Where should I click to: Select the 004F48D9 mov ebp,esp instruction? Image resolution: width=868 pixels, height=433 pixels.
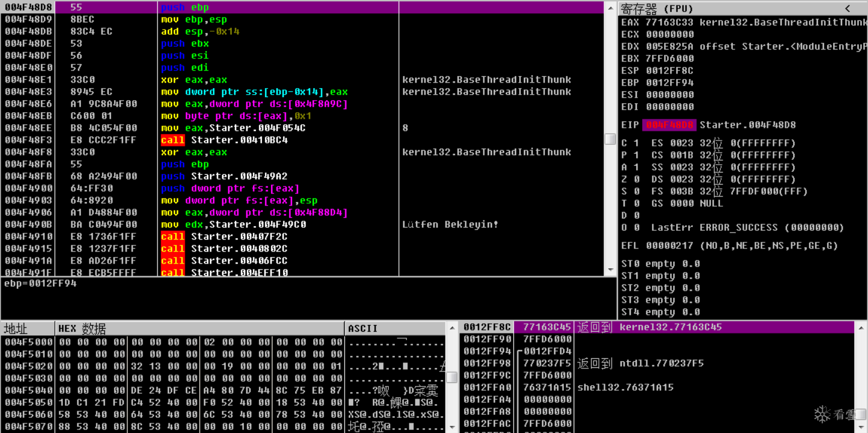point(194,19)
